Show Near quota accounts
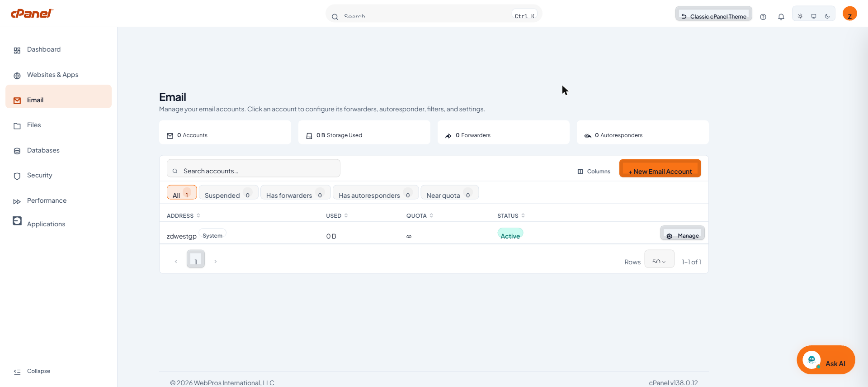 point(450,192)
